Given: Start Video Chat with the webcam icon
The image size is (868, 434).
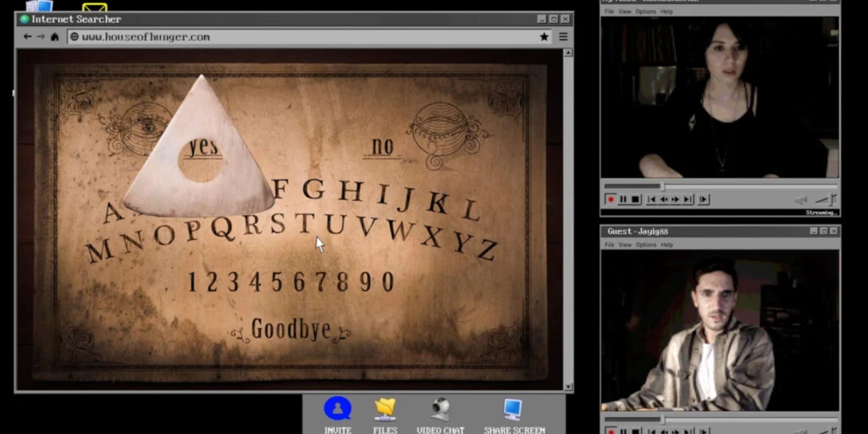Looking at the screenshot, I should tap(440, 409).
